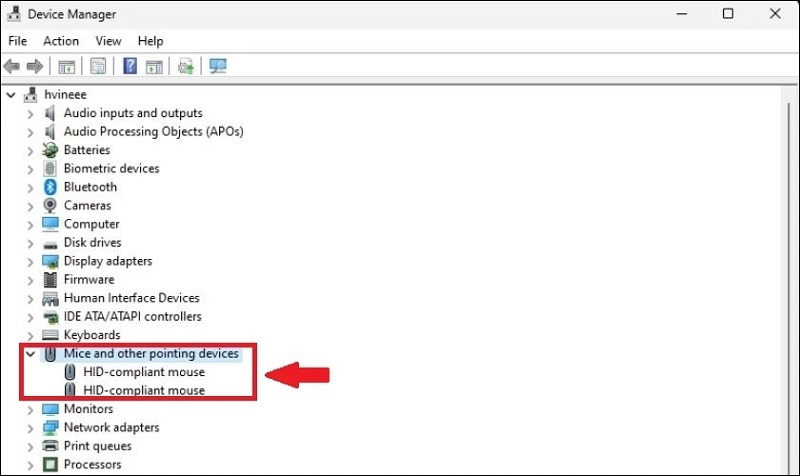Select the Disk drives label

[x=92, y=242]
